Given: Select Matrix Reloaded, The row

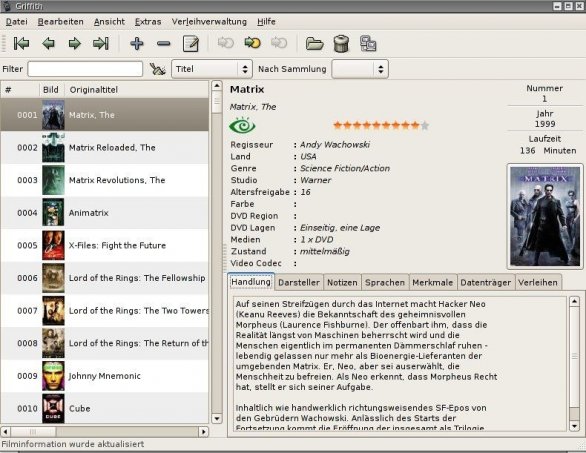Looking at the screenshot, I should (x=104, y=148).
